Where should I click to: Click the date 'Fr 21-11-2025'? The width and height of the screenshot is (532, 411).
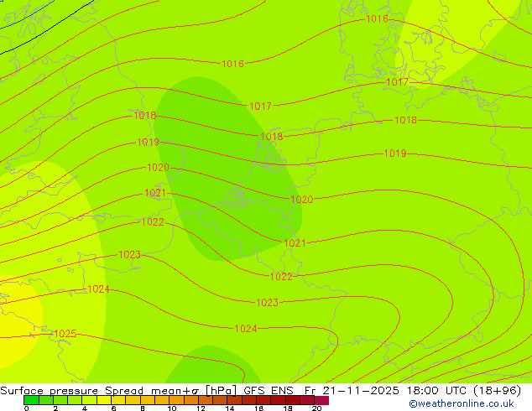click(x=352, y=391)
